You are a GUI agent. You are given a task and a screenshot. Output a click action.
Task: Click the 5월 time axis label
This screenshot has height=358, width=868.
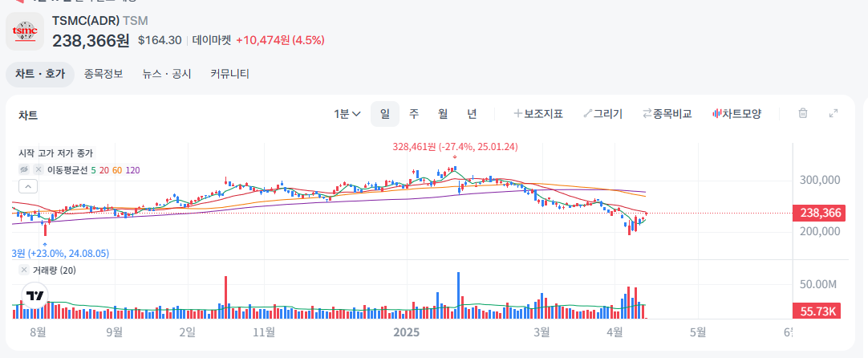[x=698, y=332]
